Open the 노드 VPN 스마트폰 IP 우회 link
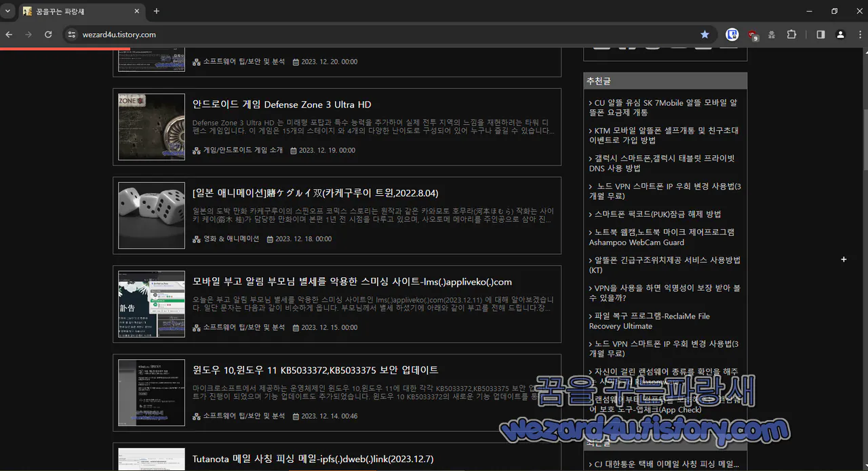Viewport: 868px width, 471px height. click(663, 186)
